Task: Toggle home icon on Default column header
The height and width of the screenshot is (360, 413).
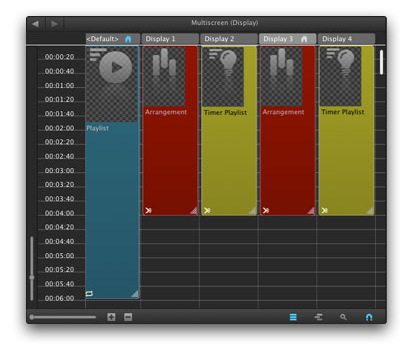Action: (x=128, y=39)
